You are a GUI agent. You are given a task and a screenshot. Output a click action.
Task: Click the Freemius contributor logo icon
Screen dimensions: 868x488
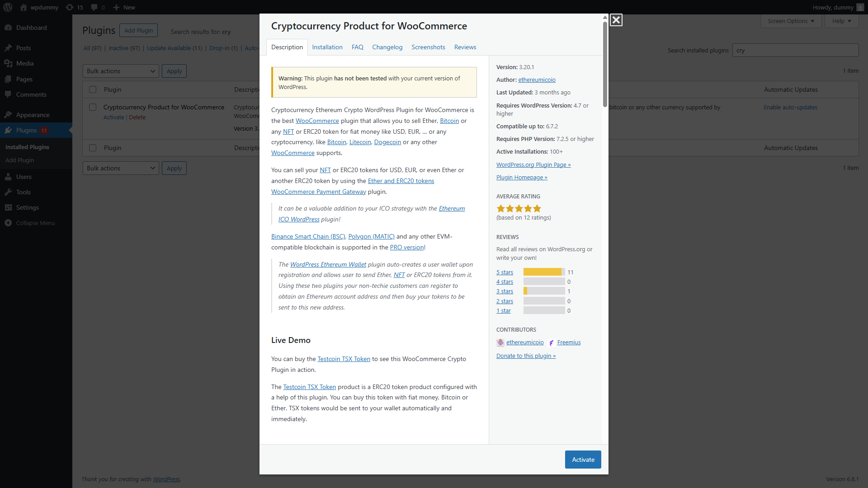click(552, 343)
